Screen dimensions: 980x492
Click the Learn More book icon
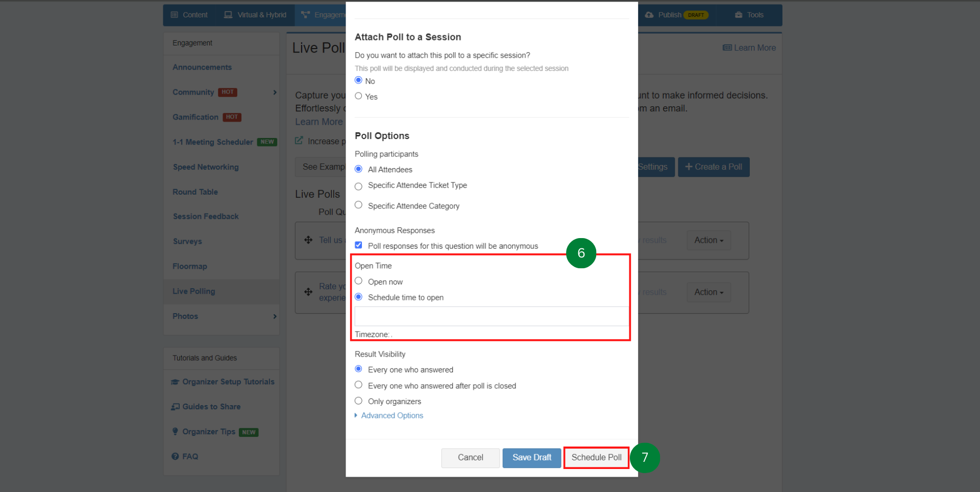coord(727,48)
